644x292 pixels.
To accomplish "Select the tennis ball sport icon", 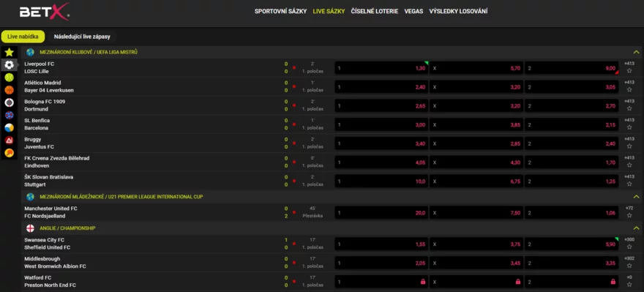I will (9, 78).
